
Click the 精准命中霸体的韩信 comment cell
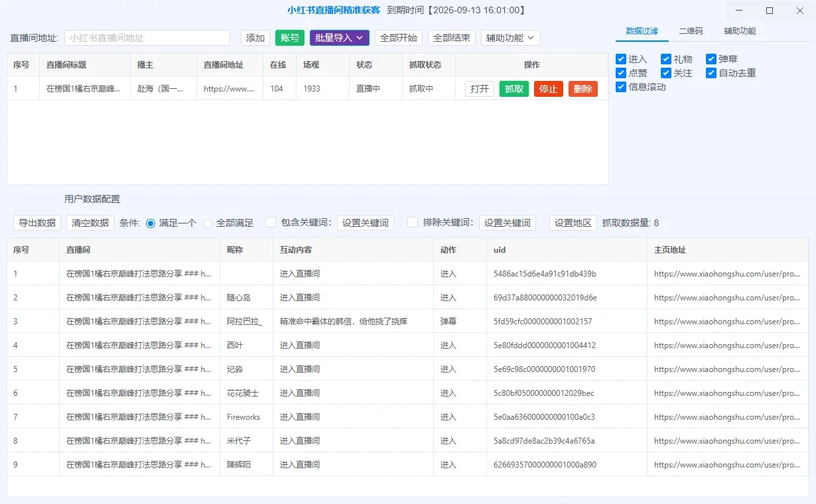click(353, 322)
